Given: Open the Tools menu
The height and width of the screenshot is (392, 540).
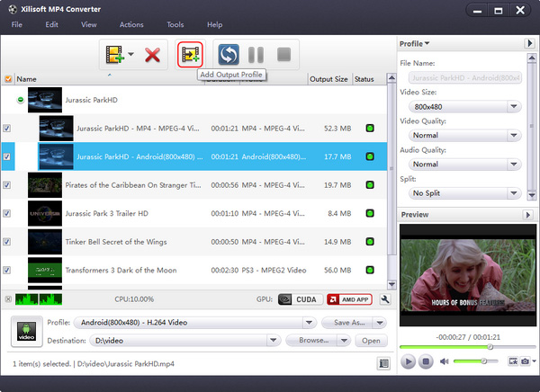Looking at the screenshot, I should coord(175,25).
